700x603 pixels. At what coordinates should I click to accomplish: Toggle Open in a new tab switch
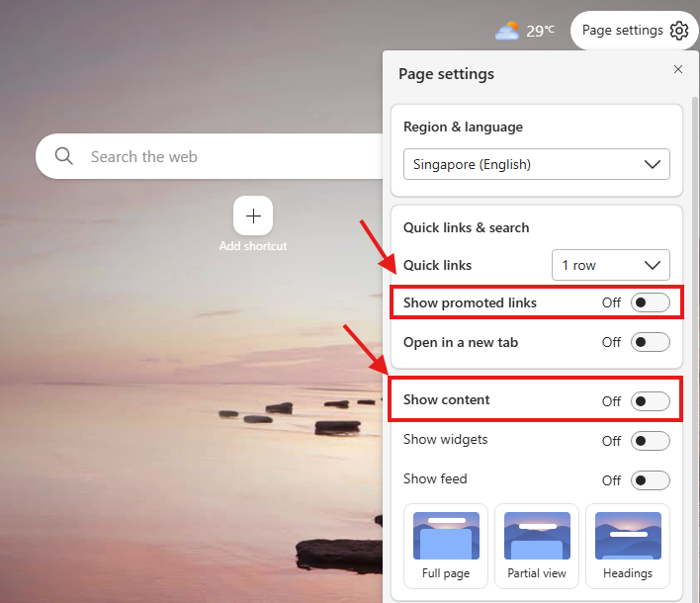650,342
